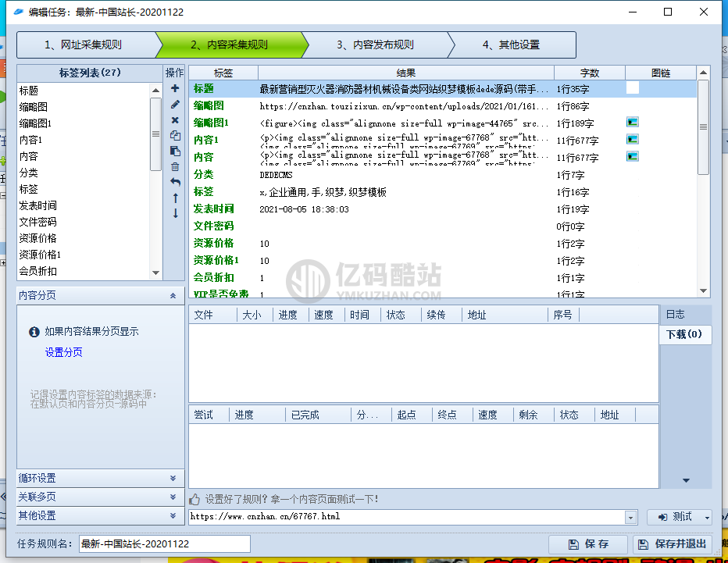
Task: Click tag list scrollbar up arrow
Action: coord(156,91)
